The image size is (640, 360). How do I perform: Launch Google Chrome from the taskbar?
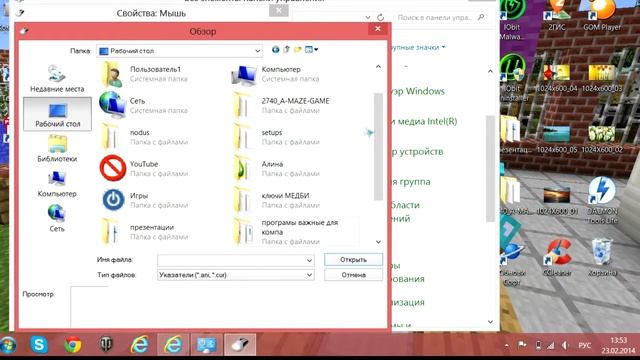(73, 344)
